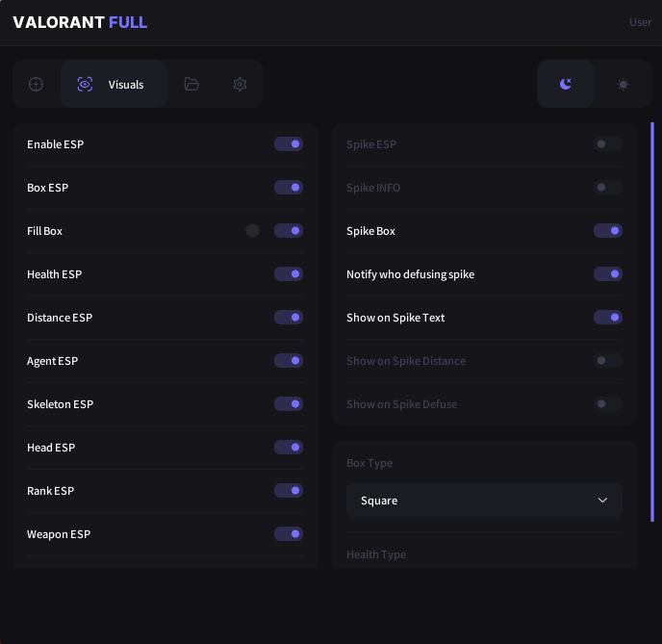662x644 pixels.
Task: Toggle the Health ESP switch
Action: pyautogui.click(x=289, y=274)
